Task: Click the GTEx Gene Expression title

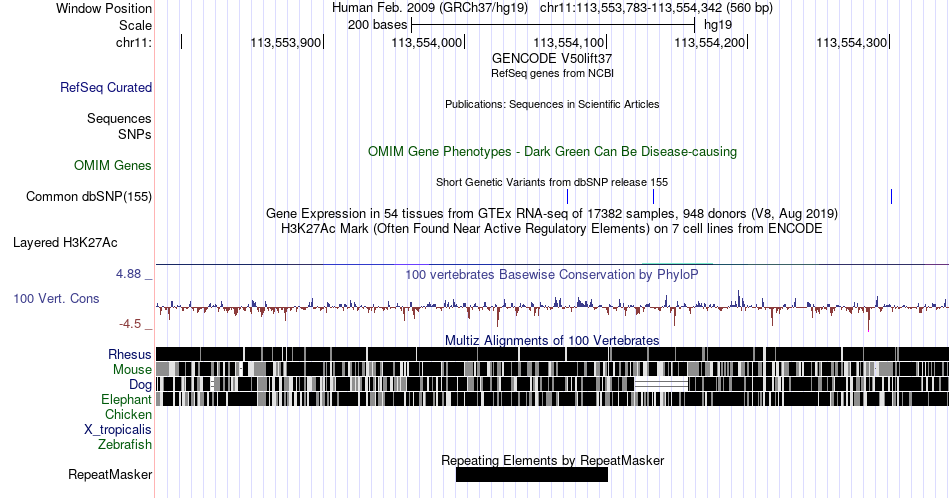Action: pos(552,213)
